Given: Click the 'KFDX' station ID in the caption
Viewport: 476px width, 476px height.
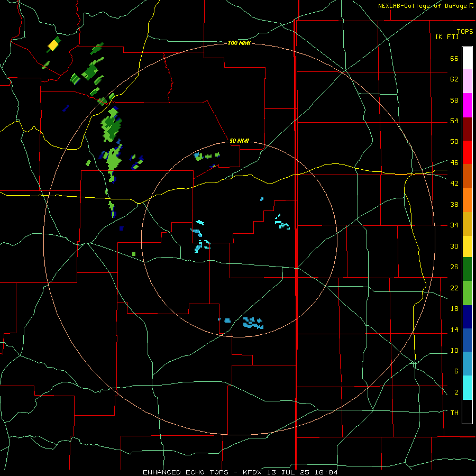Looking at the screenshot, I should click(253, 472).
